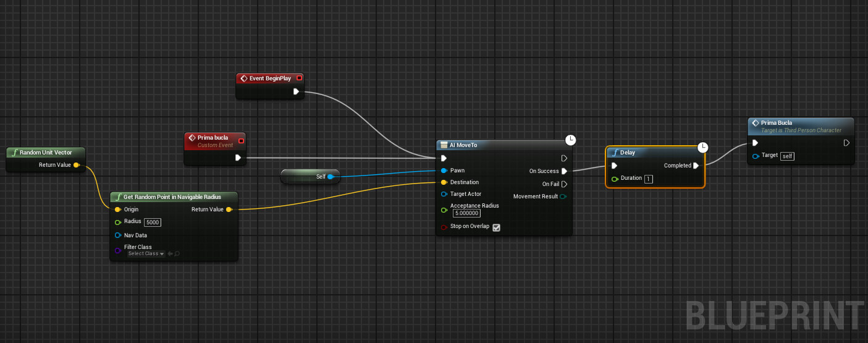Click the Delay Duration value field
The width and height of the screenshot is (868, 343).
[x=648, y=179]
